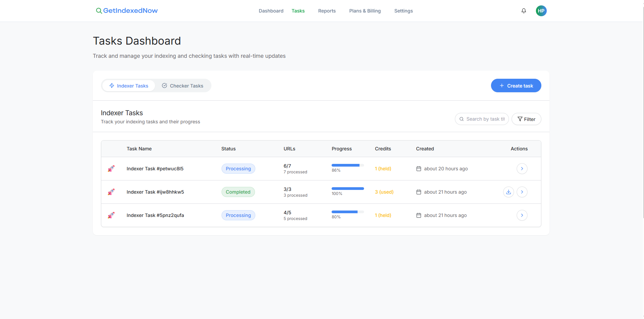This screenshot has width=644, height=319.
Task: Select the Indexer Tasks tab
Action: pyautogui.click(x=129, y=85)
